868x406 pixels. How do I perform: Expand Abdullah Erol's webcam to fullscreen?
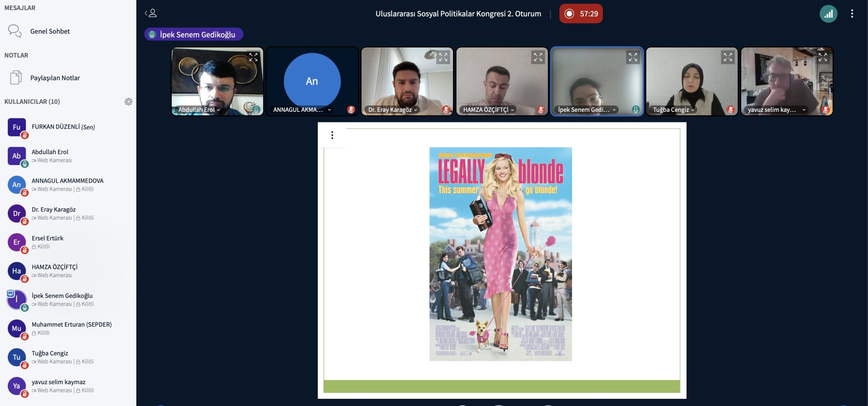click(x=253, y=57)
